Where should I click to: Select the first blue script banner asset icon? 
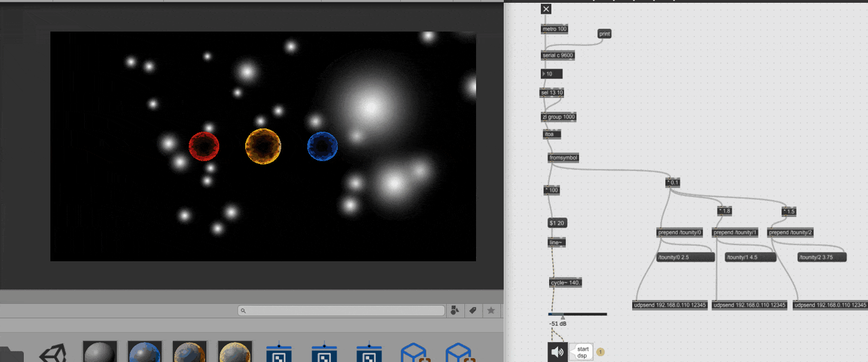click(x=279, y=352)
